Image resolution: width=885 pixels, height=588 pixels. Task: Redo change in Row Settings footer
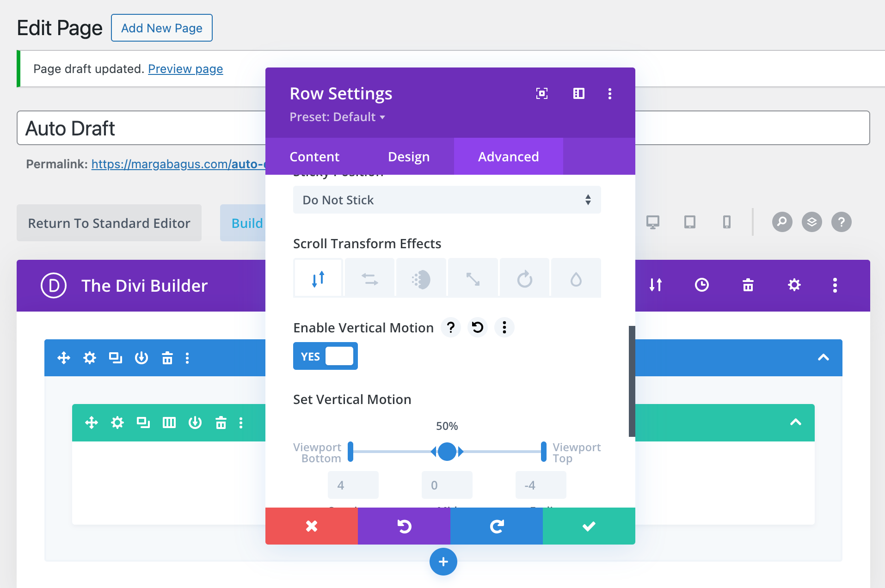pos(497,526)
